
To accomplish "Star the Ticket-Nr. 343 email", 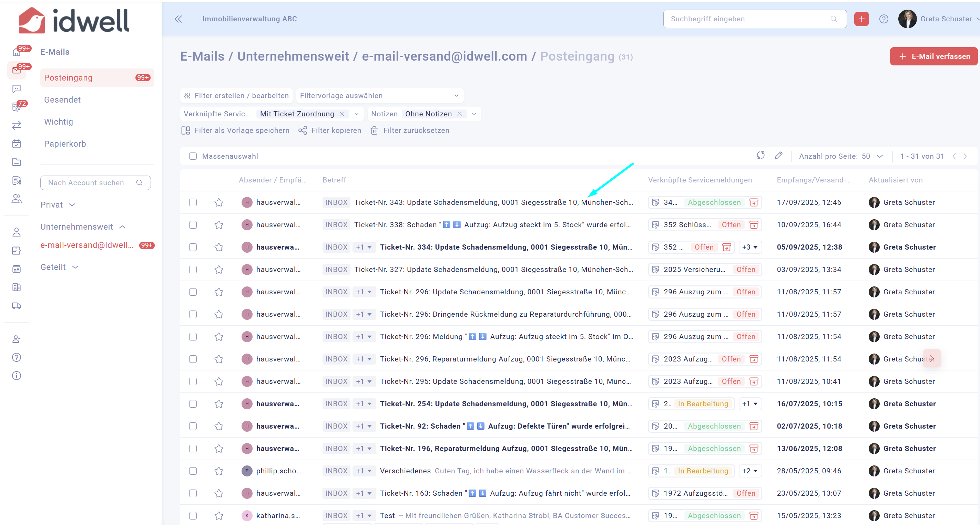I will click(218, 203).
